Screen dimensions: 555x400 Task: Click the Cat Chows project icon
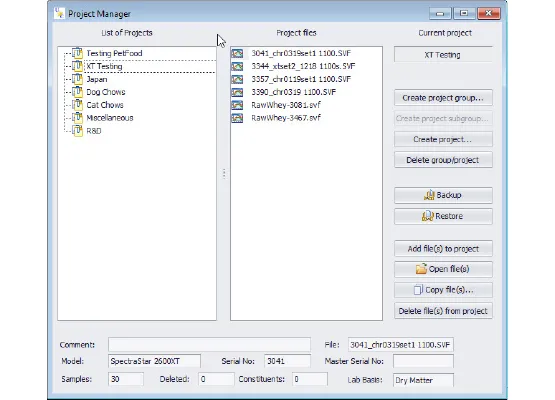tap(78, 105)
